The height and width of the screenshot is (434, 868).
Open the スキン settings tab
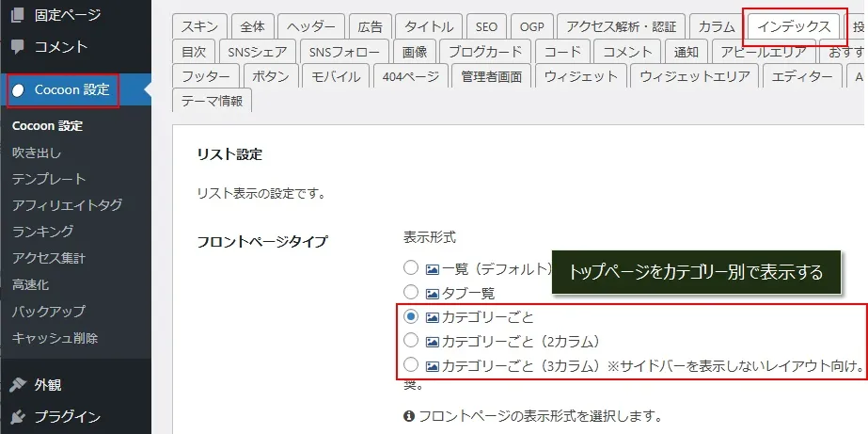(199, 26)
